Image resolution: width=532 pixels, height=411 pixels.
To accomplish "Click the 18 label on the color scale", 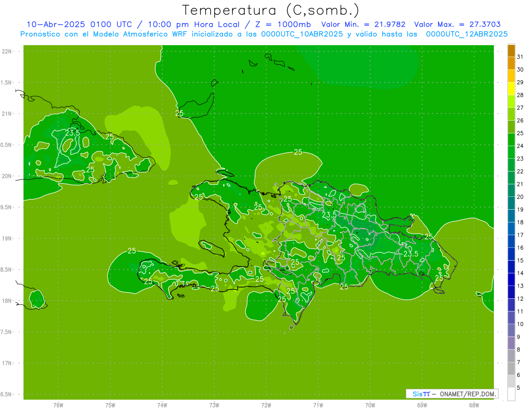I will click(x=520, y=223).
